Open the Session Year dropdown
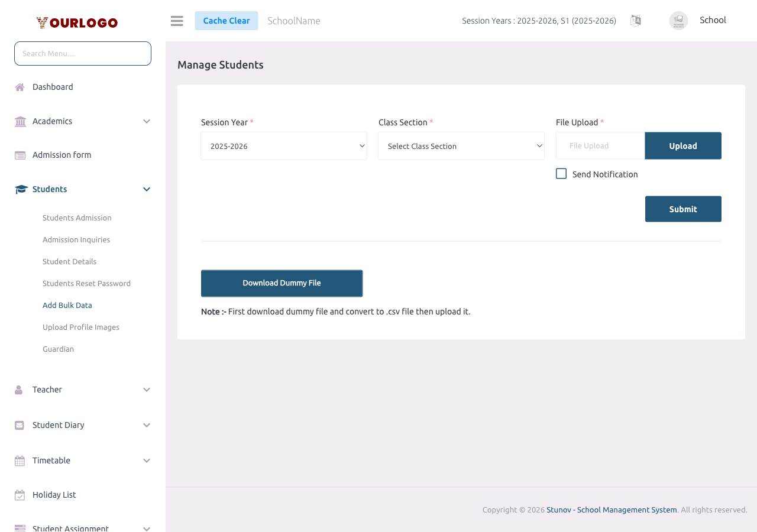Screen dimensions: 757x532 [x=283, y=145]
